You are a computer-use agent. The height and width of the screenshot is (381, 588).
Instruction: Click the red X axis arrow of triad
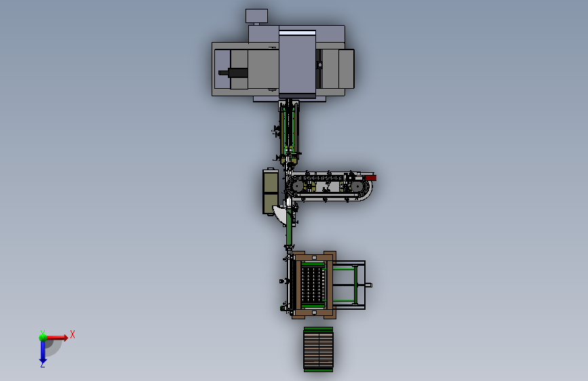57,338
